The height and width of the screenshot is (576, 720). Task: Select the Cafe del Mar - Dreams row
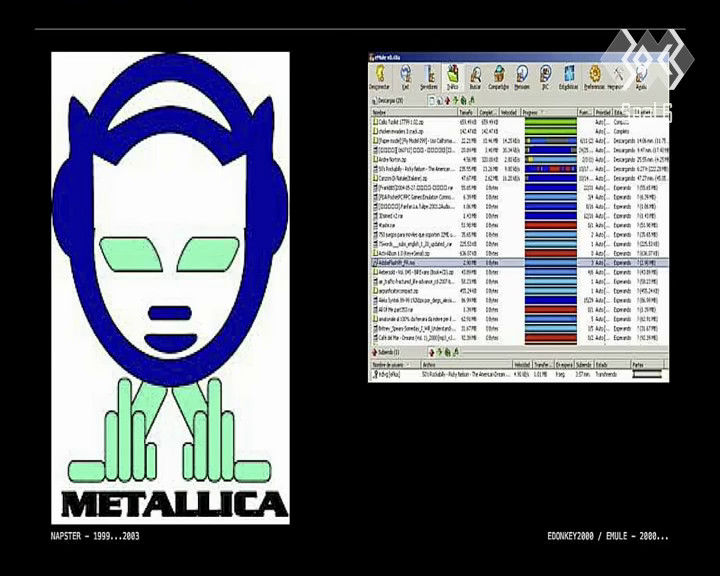pyautogui.click(x=519, y=338)
